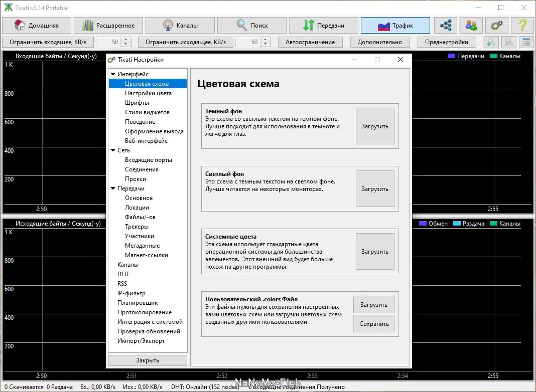Collapse the Сеть settings section
The width and height of the screenshot is (536, 392).
pyautogui.click(x=113, y=150)
